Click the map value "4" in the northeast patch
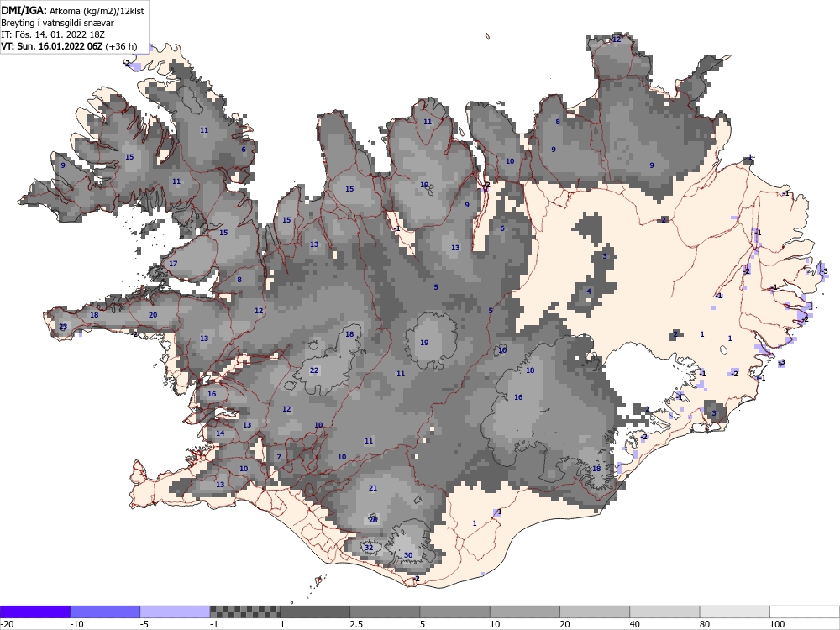Screen dimensions: 840x630 tap(589, 291)
